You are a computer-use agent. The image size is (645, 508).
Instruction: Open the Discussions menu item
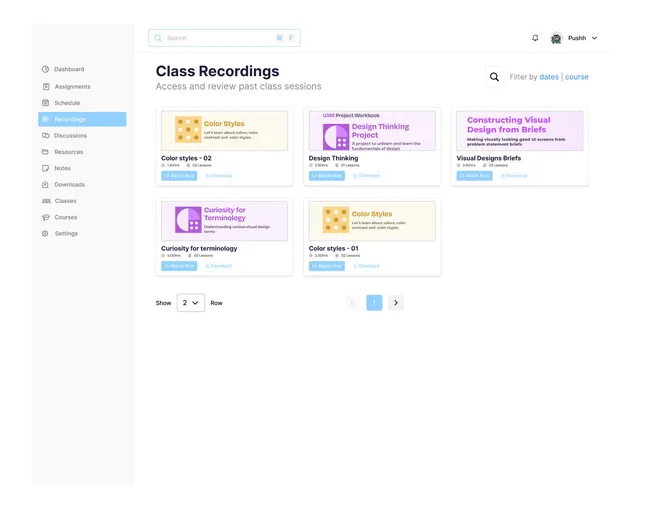(70, 135)
